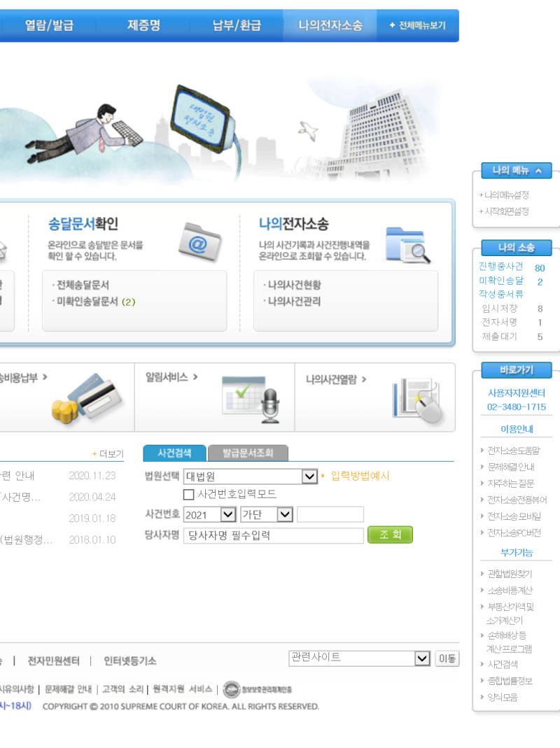Open the case year 2021 dropdown

tap(209, 514)
